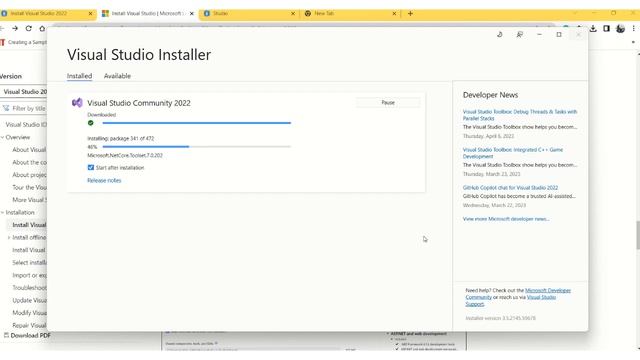Open a new browser tab with plus
This screenshot has height=360, width=640.
410,13
